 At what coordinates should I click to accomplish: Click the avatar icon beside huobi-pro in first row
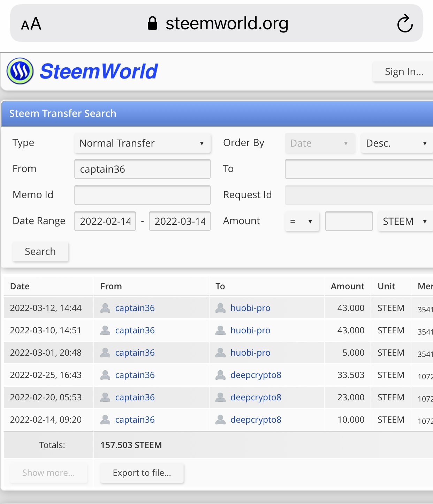click(x=220, y=308)
